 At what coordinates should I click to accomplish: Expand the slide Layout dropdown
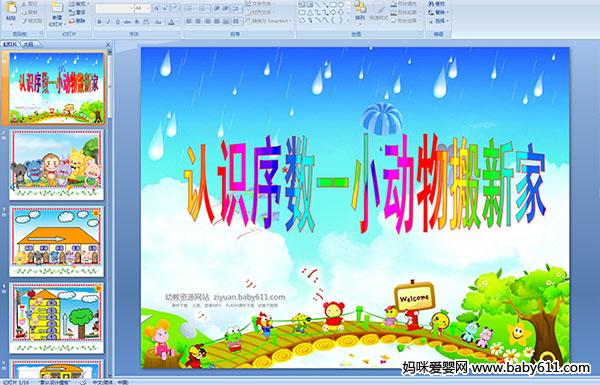pyautogui.click(x=78, y=4)
